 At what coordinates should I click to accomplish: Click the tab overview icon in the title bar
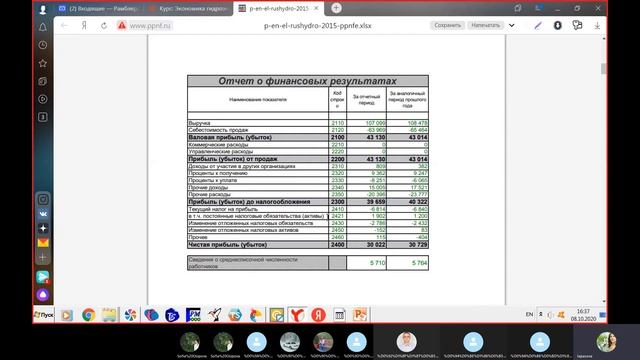tap(518, 8)
